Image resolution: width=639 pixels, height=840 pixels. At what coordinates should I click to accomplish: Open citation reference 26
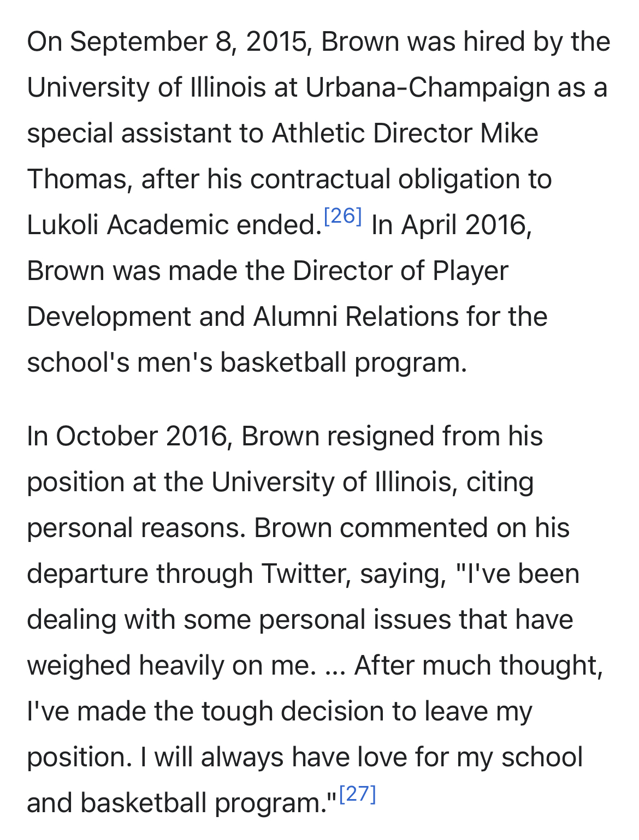tap(342, 217)
